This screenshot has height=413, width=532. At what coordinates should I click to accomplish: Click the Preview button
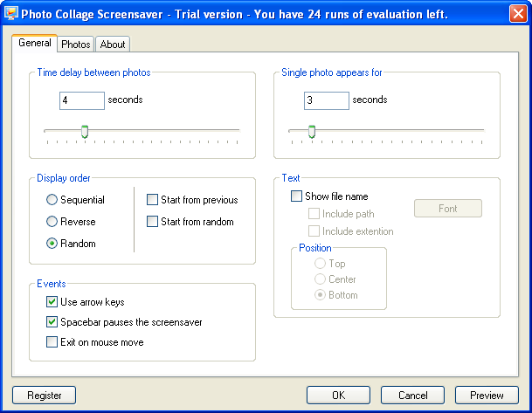pyautogui.click(x=487, y=396)
